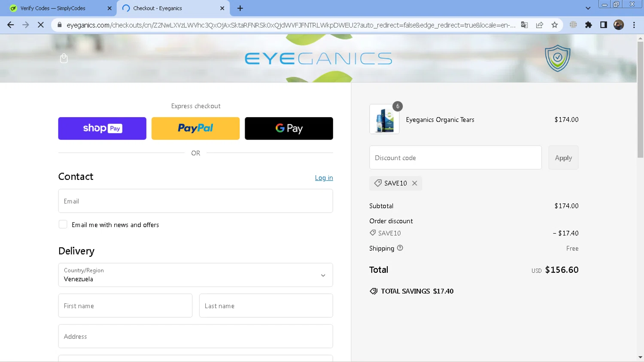Viewport: 644px width, 362px height.
Task: Click the Free shipping value
Action: pos(572,249)
